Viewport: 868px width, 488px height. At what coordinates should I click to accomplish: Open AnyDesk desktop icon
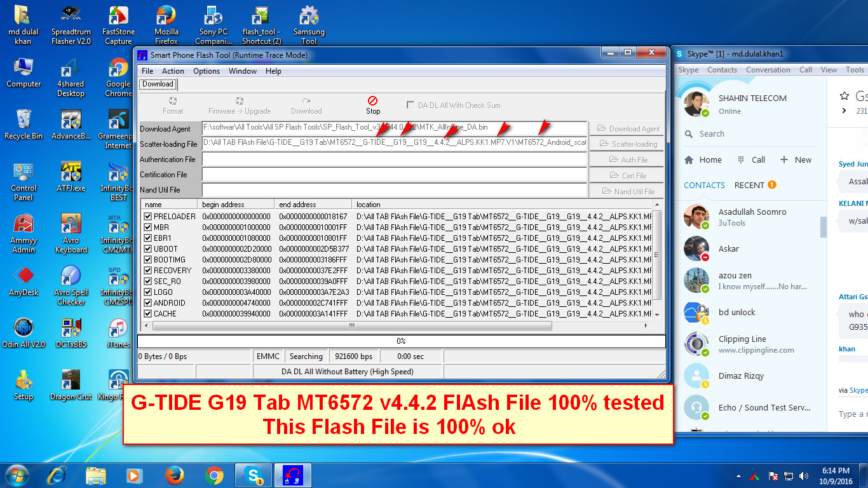pos(24,281)
